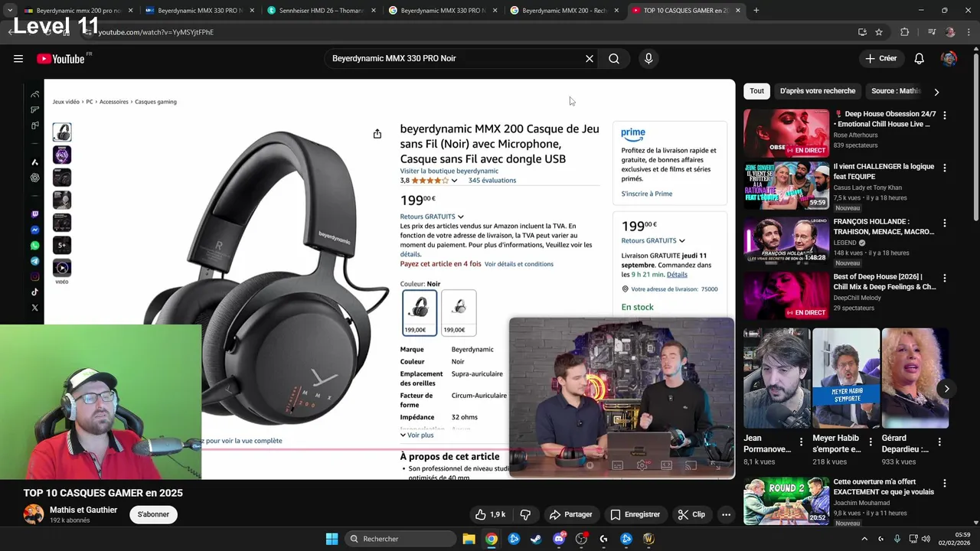The width and height of the screenshot is (980, 551).
Task: Open the volume control in system tray
Action: tap(925, 539)
